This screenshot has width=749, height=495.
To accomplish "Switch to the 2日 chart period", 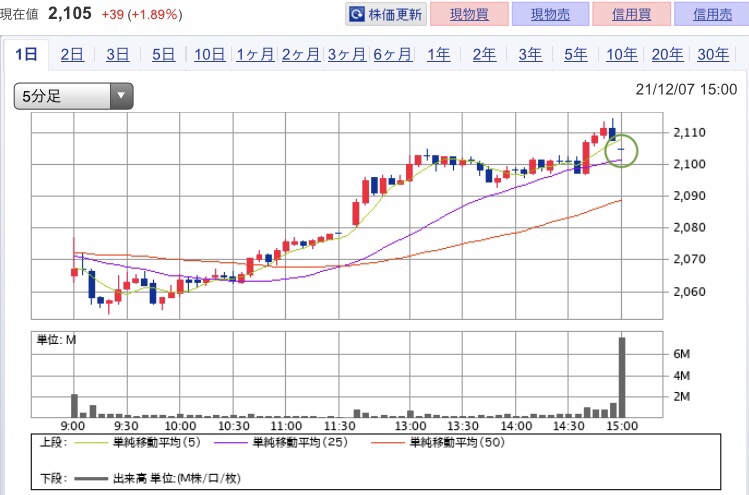I will 72,54.
